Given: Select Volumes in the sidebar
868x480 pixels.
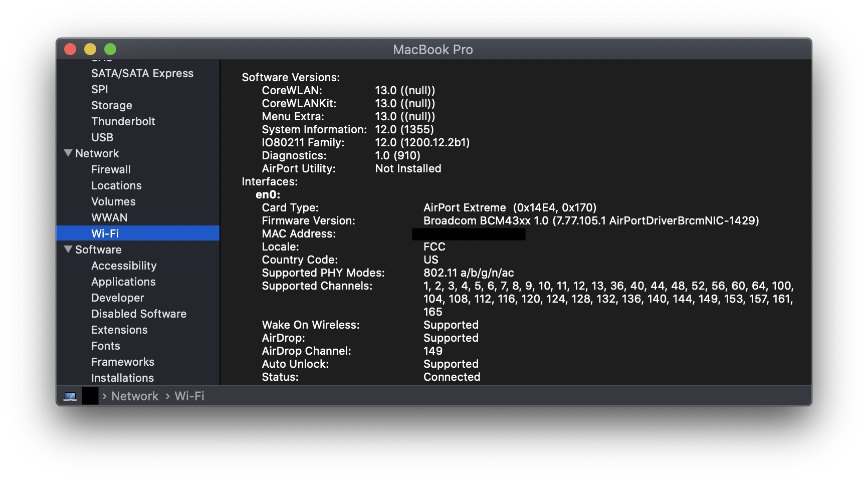Looking at the screenshot, I should [113, 201].
